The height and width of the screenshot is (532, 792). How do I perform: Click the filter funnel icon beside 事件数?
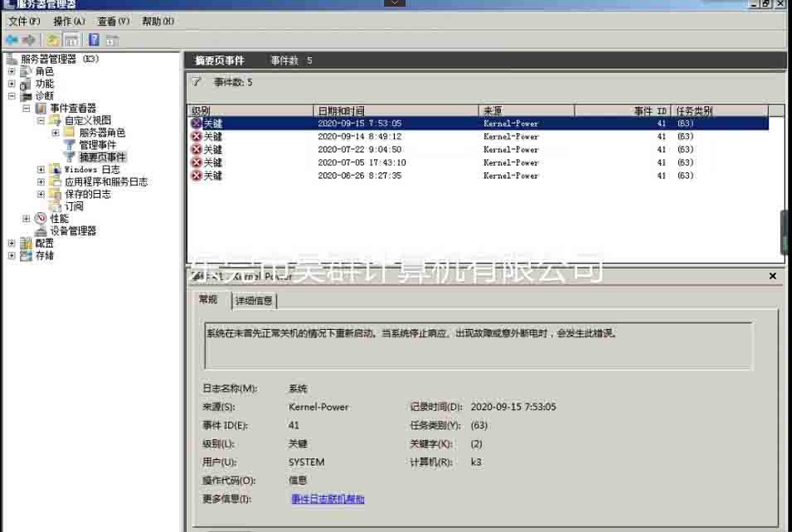click(197, 82)
